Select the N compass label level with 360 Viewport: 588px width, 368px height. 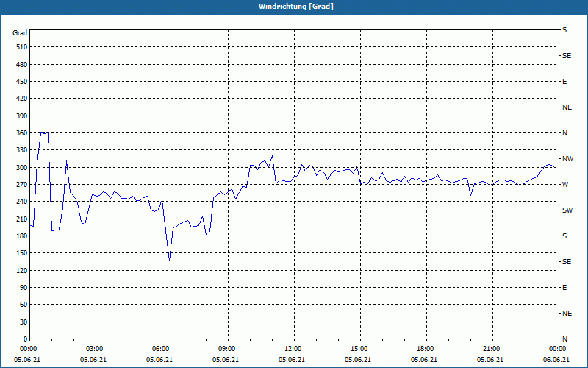pos(564,133)
